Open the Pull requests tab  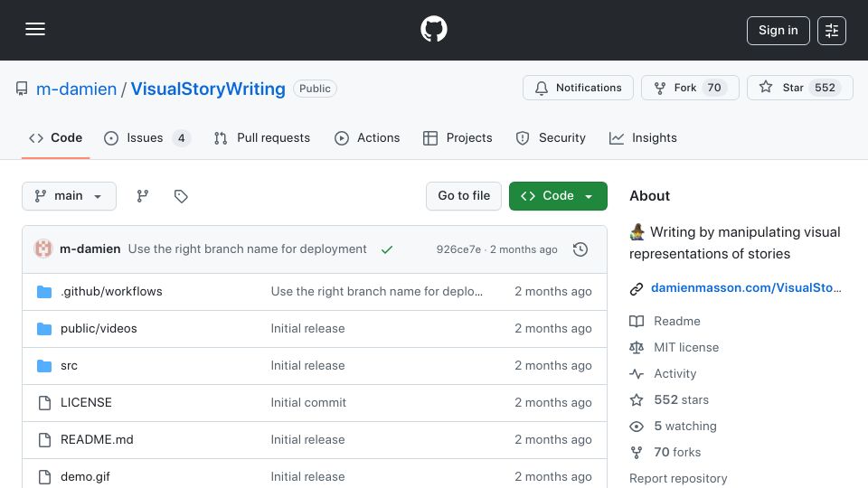[262, 137]
